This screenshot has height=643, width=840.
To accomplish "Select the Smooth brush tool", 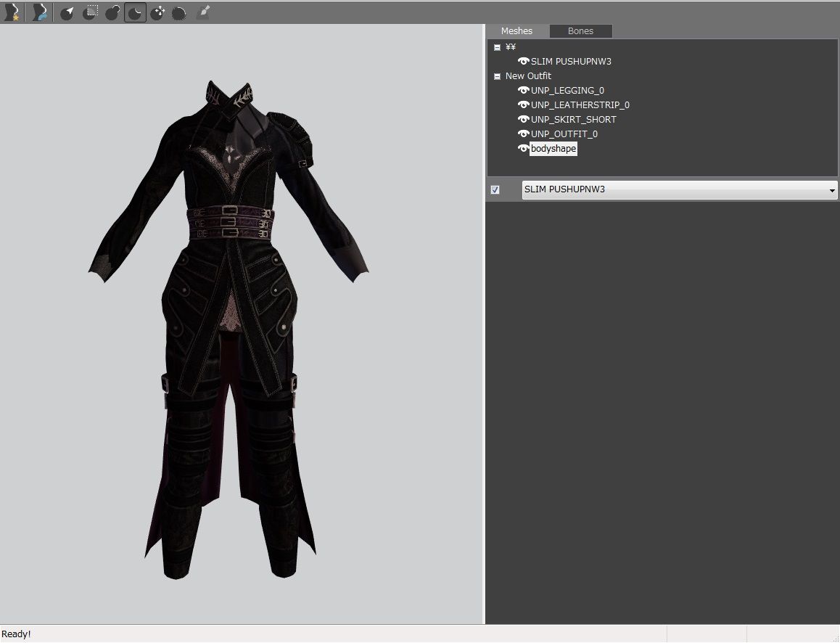I will point(179,12).
